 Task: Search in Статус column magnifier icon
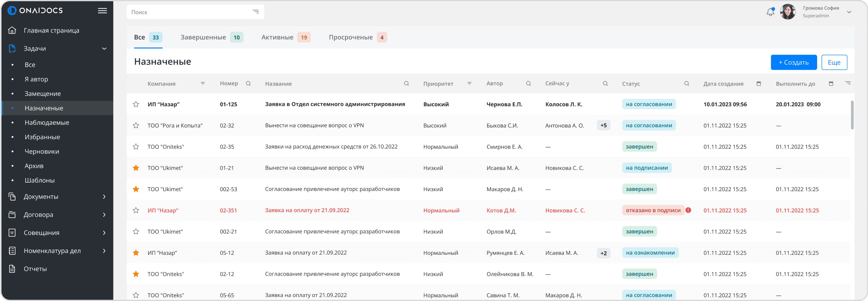pyautogui.click(x=686, y=84)
